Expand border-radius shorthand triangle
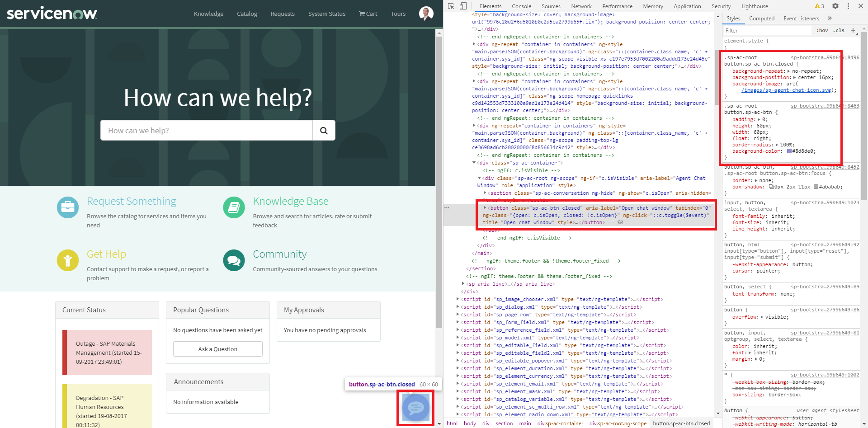The height and width of the screenshot is (428, 868). (x=777, y=145)
